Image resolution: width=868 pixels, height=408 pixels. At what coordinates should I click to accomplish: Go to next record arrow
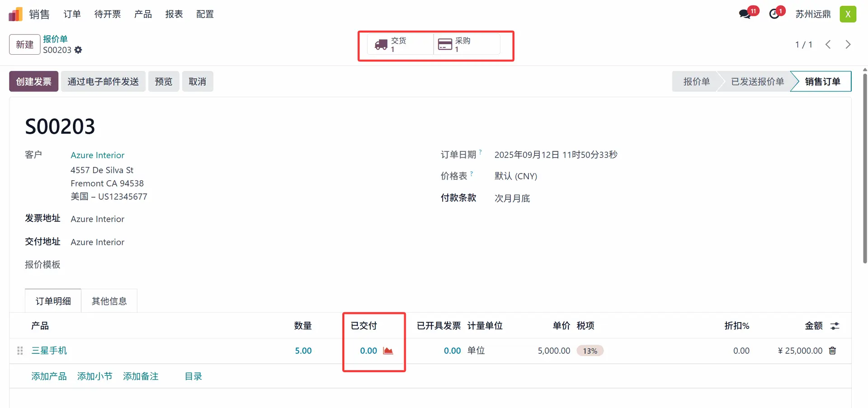(x=848, y=44)
